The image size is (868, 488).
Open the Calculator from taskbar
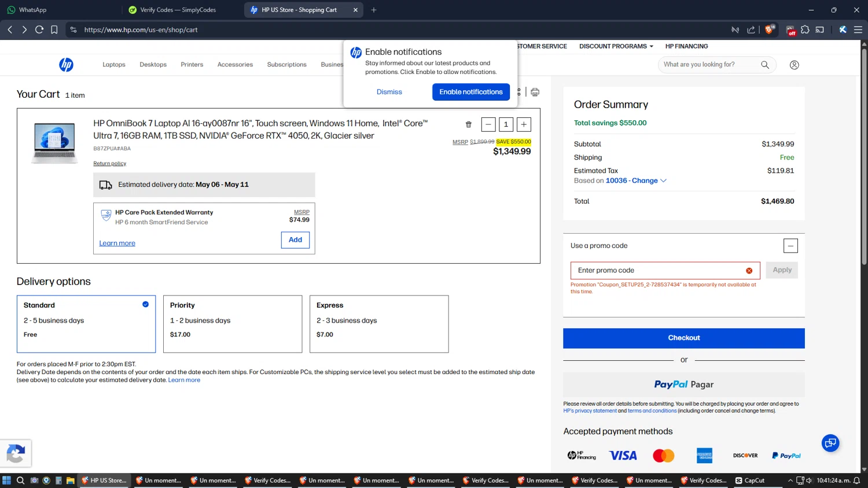(58, 480)
